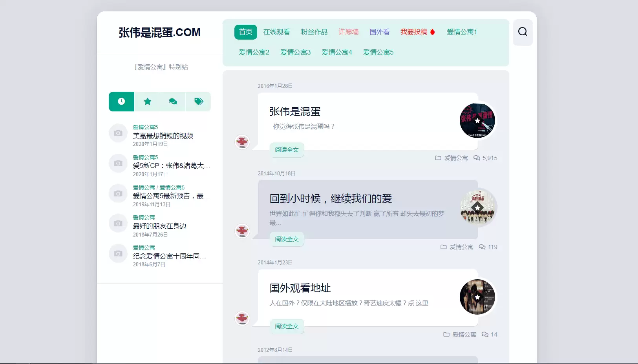
Task: Open sidebar post 美嘉最想销毁的视频
Action: (x=163, y=136)
